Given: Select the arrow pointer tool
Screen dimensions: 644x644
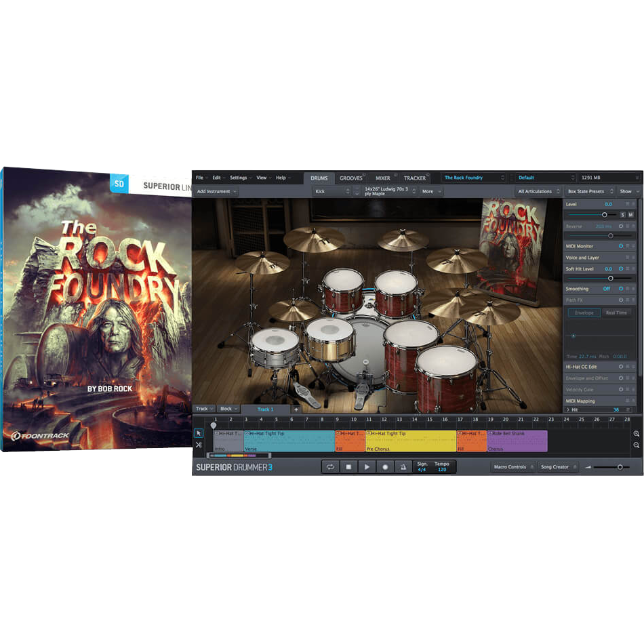Looking at the screenshot, I should click(199, 433).
